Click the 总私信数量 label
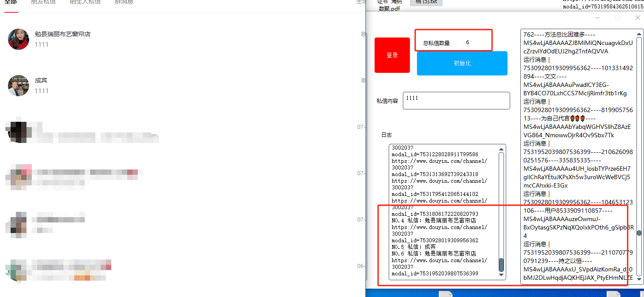Screen dimensions: 644x297 (x=436, y=43)
